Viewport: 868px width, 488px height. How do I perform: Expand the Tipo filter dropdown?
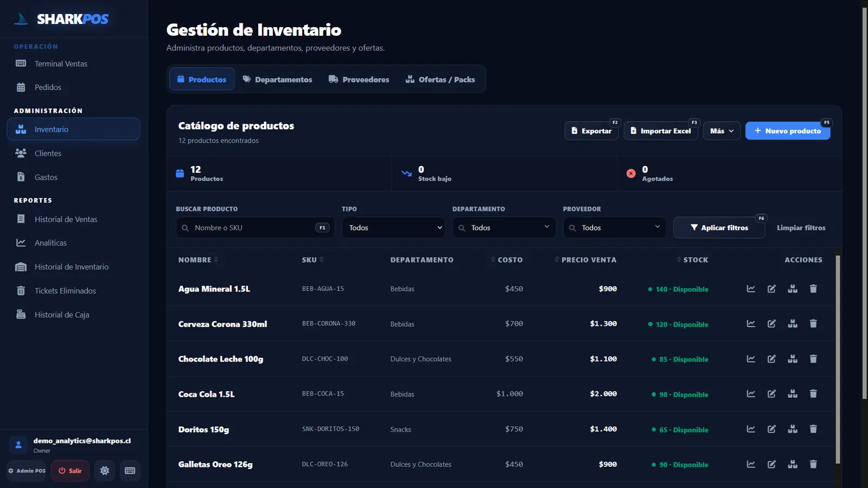pyautogui.click(x=393, y=228)
